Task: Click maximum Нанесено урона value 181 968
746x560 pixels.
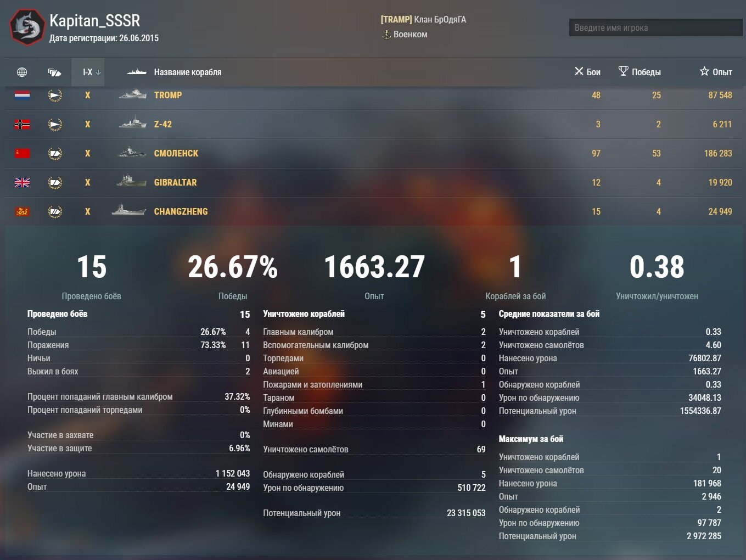Action: coord(707,483)
